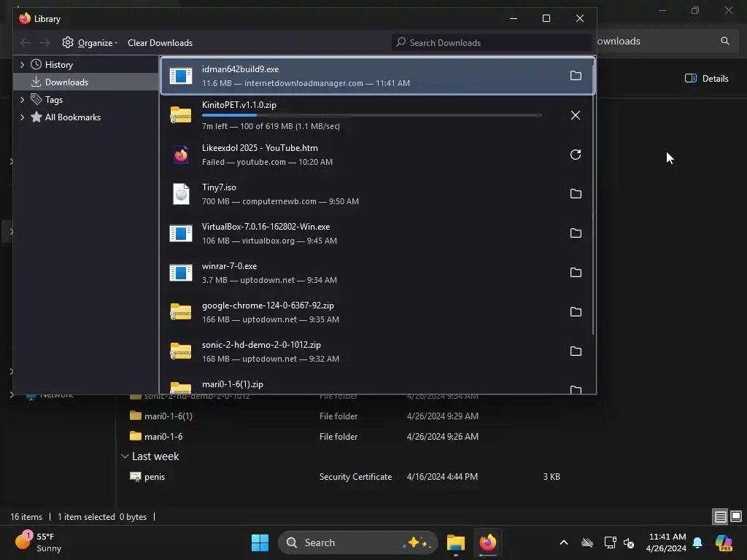Click Clear Downloads button
Image resolution: width=747 pixels, height=560 pixels.
[x=160, y=43]
